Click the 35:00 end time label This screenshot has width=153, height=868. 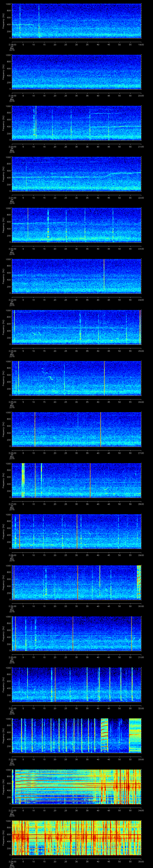coord(141,861)
